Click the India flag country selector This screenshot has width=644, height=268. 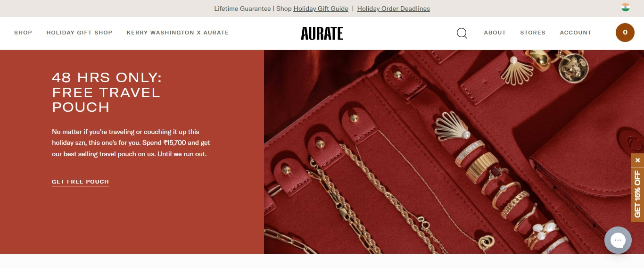(625, 8)
